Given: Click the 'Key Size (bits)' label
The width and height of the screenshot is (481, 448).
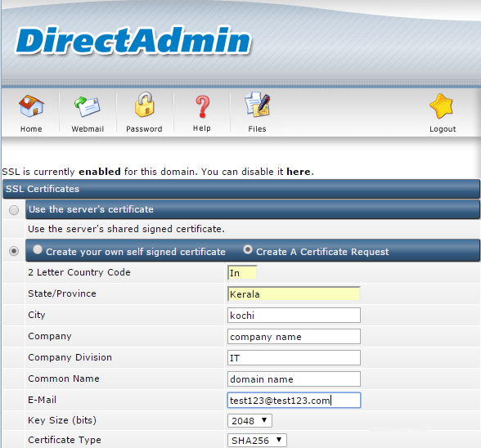Looking at the screenshot, I should [62, 420].
